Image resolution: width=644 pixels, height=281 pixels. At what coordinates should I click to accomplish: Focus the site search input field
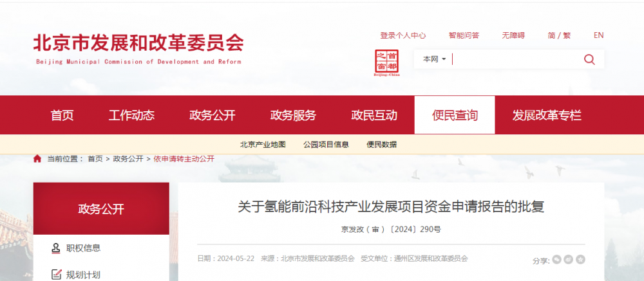click(515, 59)
